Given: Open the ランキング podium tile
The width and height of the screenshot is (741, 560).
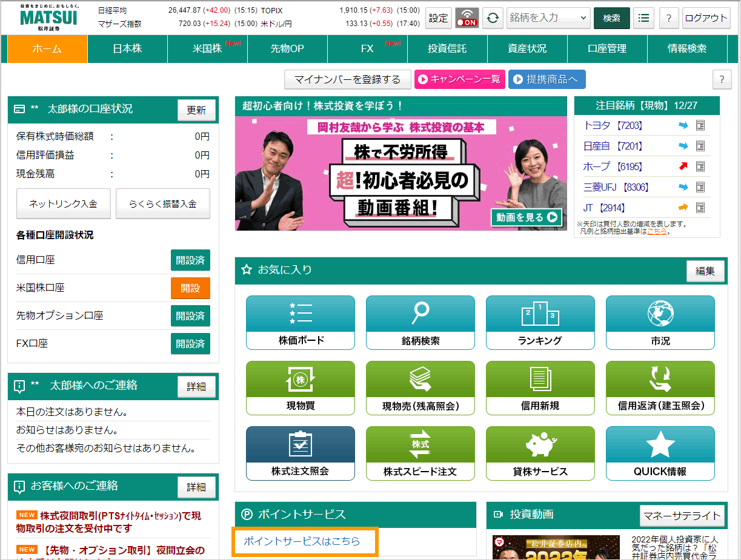Looking at the screenshot, I should click(x=540, y=323).
